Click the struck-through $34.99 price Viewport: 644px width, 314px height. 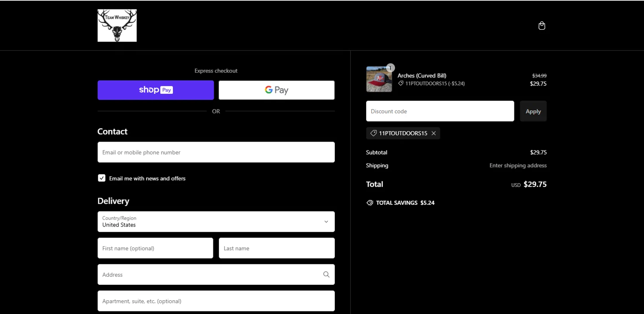(539, 75)
